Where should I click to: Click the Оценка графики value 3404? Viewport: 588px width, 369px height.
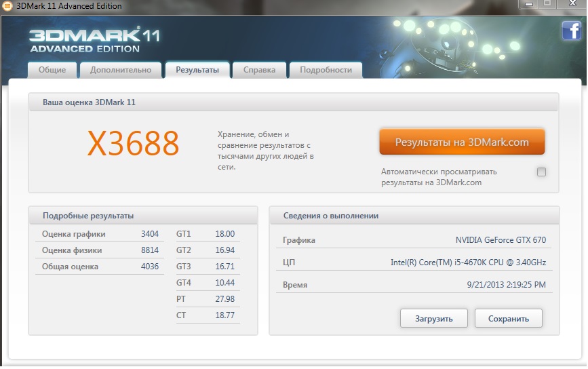[150, 234]
